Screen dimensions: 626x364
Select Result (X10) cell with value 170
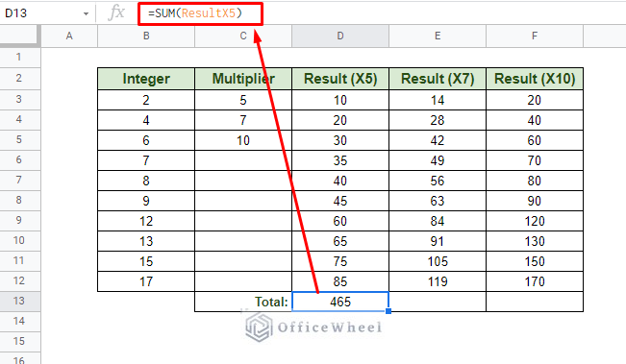pyautogui.click(x=535, y=281)
